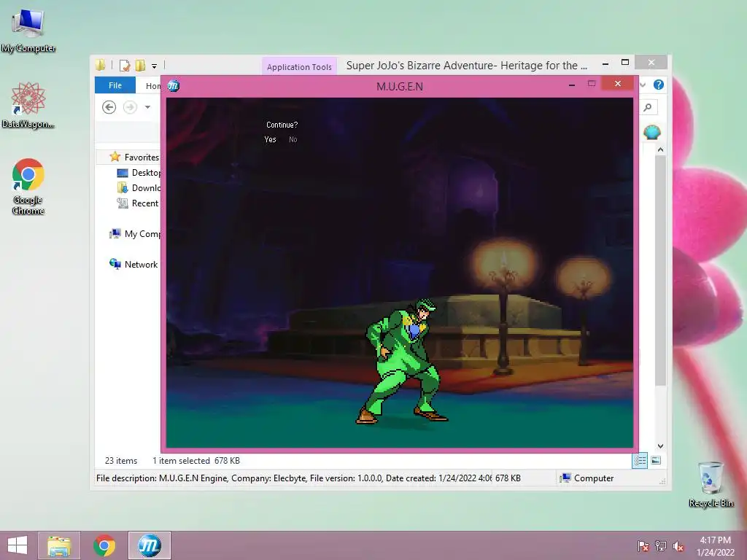747x560 pixels.
Task: Click the New Folder quick access icon
Action: (x=140, y=65)
